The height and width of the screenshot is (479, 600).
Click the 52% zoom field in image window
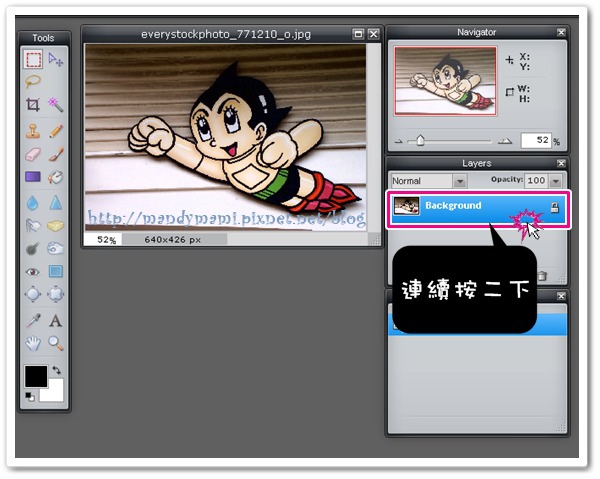103,240
